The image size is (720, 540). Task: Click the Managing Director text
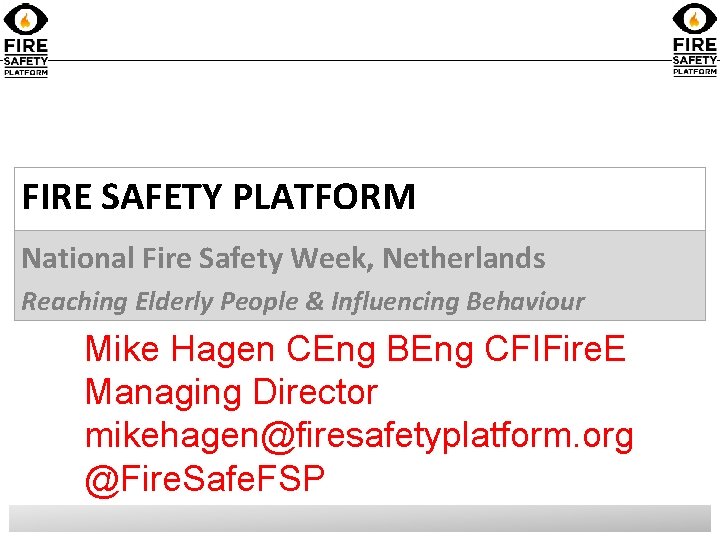tap(231, 392)
